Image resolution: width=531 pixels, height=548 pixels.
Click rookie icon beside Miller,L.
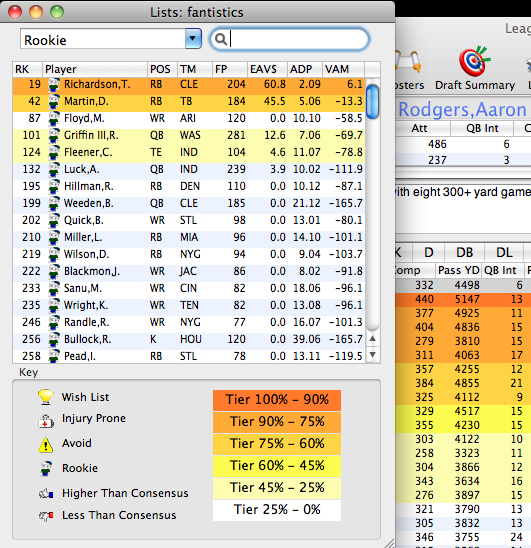53,238
